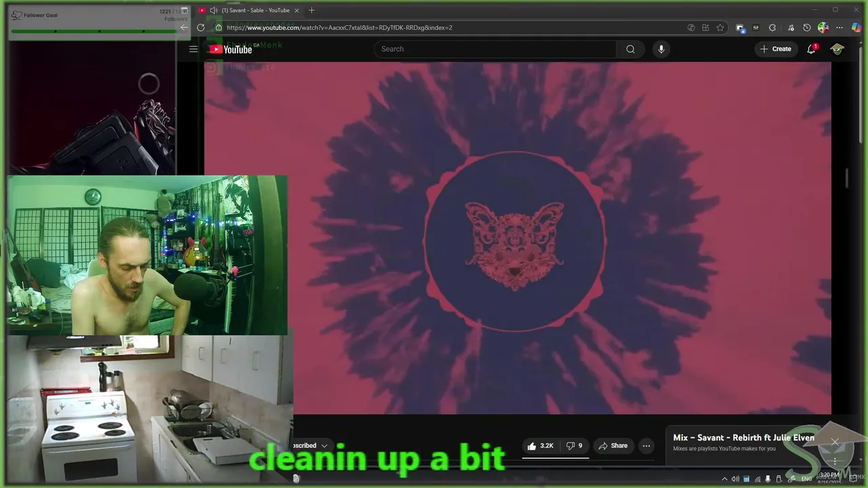
Task: Open the YouTube guide hamburger menu
Action: point(193,49)
